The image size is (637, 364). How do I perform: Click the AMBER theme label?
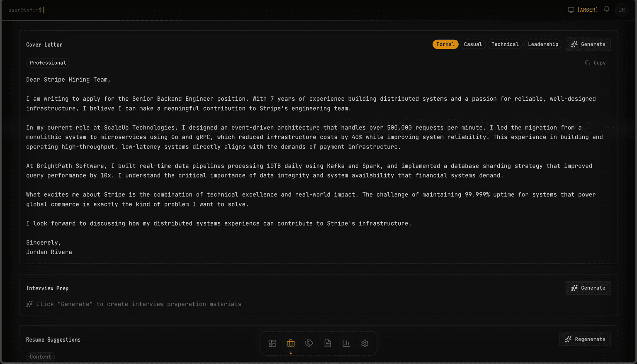tap(588, 10)
